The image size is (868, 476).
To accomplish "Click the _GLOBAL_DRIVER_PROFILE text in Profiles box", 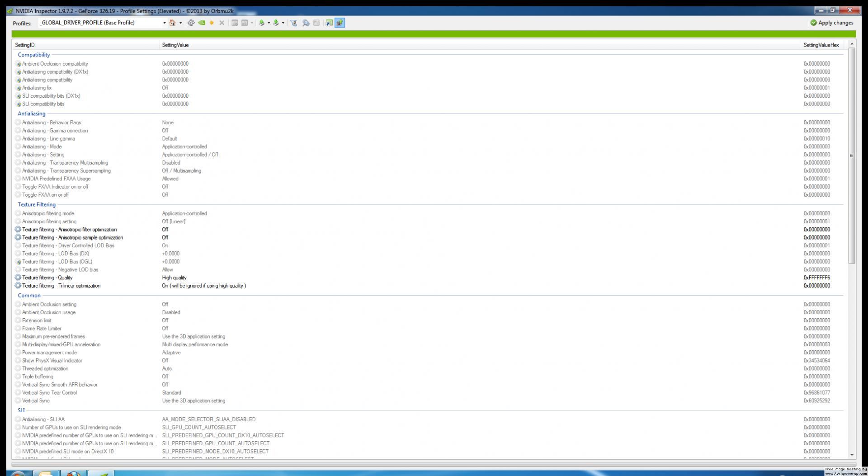I will [87, 23].
